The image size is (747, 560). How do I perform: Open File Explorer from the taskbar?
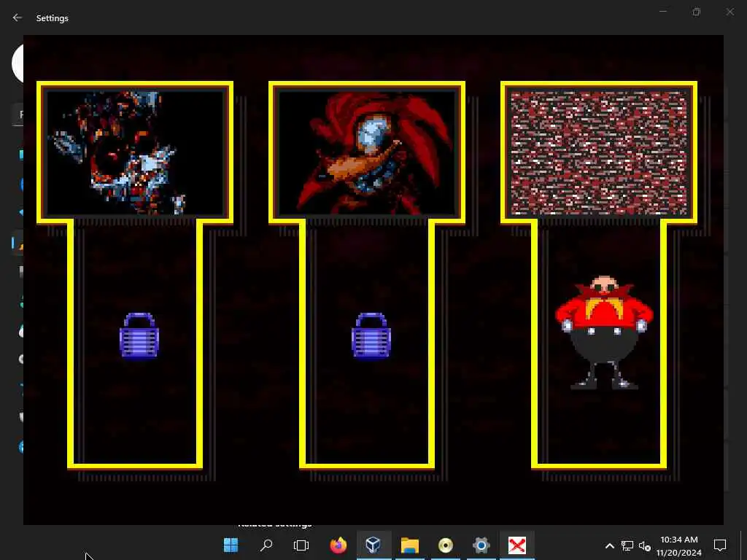410,545
